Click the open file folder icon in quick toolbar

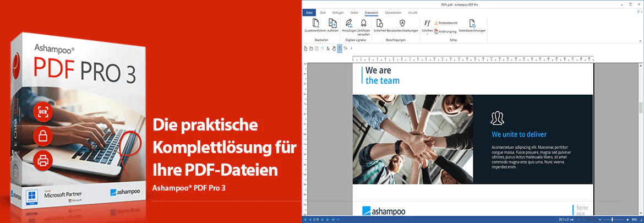[x=312, y=48]
